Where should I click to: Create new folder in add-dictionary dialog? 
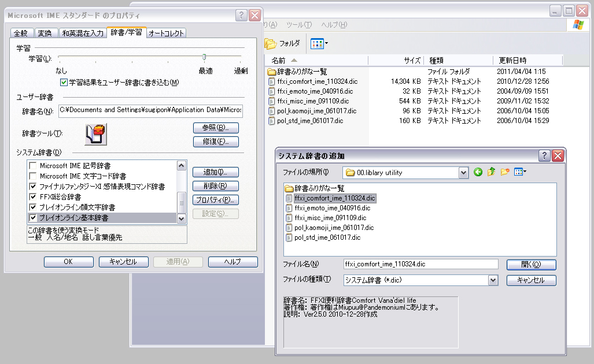tap(504, 172)
